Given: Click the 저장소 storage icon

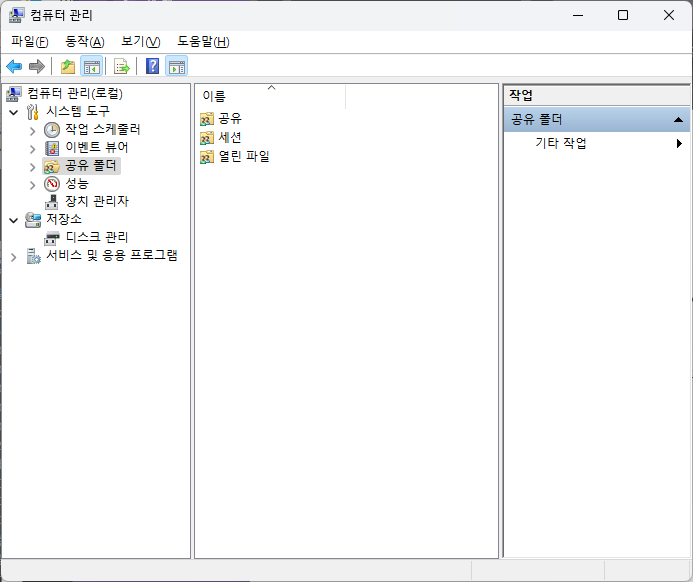Looking at the screenshot, I should [33, 220].
